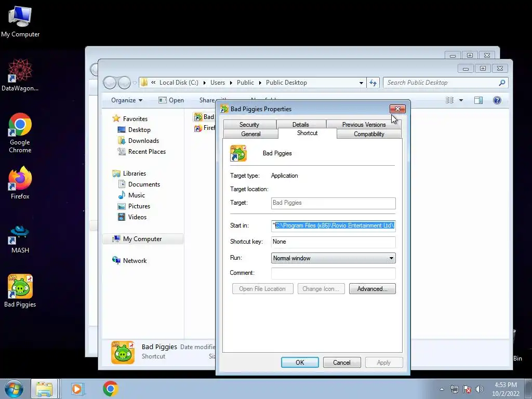Image resolution: width=532 pixels, height=399 pixels.
Task: Open Recent Places in navigation pane
Action: click(147, 151)
